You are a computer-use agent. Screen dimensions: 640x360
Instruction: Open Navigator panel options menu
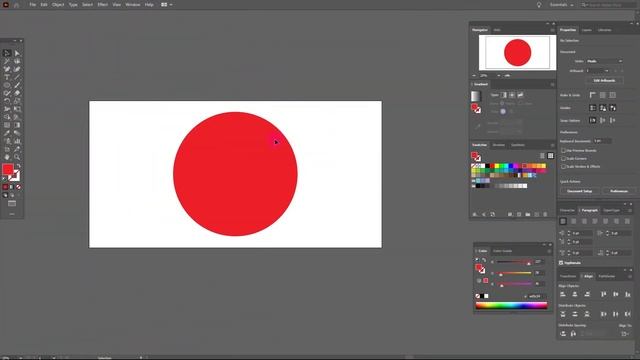click(552, 30)
